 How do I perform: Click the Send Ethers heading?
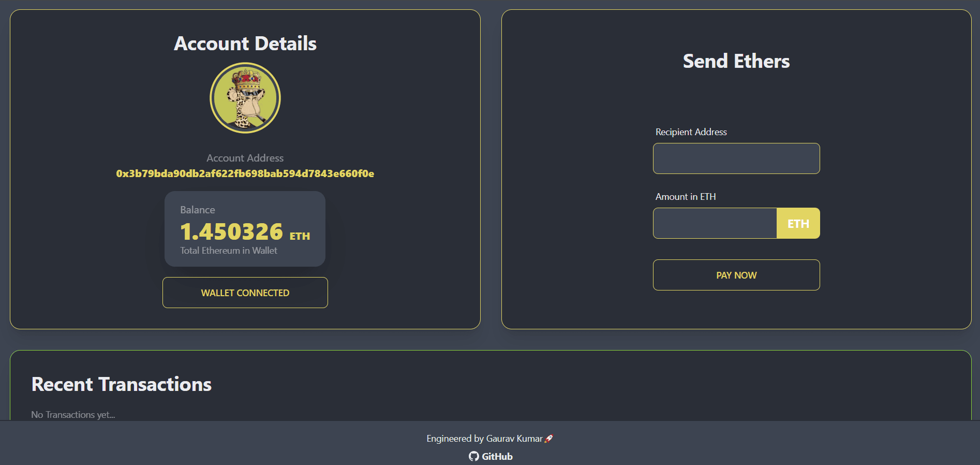click(736, 61)
